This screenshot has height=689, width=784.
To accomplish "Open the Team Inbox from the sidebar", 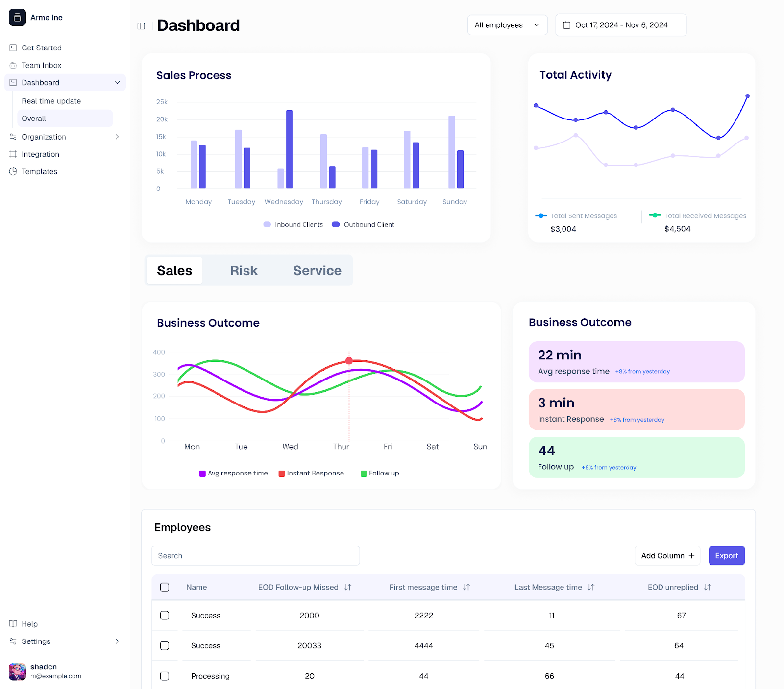I will 41,65.
